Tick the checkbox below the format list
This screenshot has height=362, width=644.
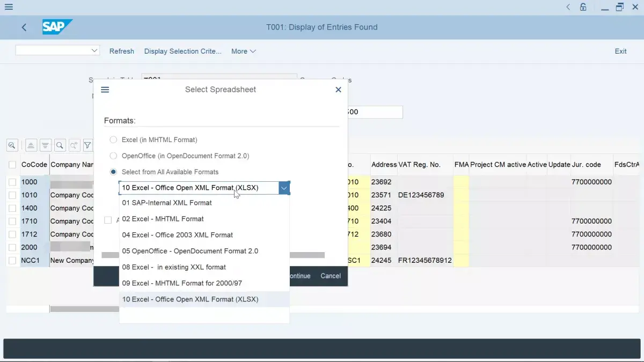108,220
